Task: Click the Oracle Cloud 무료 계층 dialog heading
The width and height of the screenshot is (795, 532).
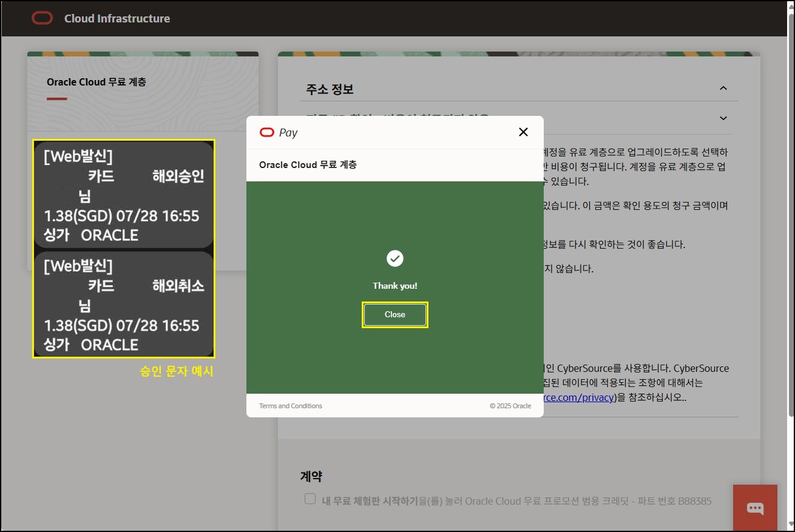Action: coord(308,164)
